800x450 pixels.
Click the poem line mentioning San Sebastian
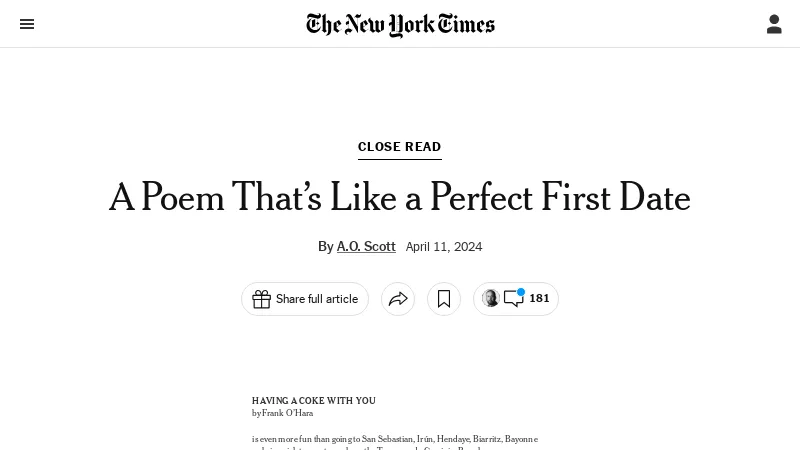[395, 438]
